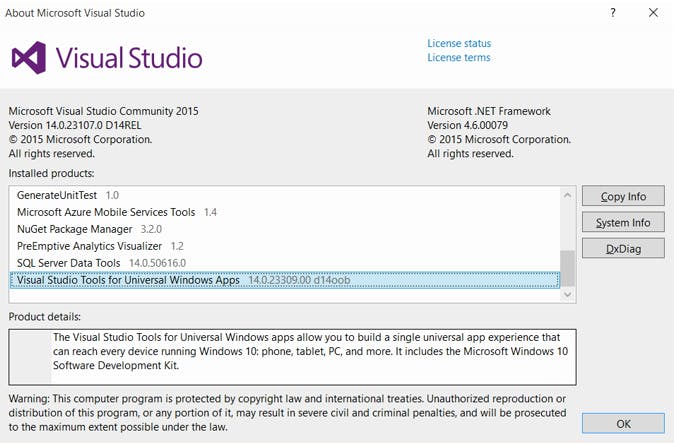Open the License status link
Viewport: 674px width, 443px height.
[x=459, y=43]
